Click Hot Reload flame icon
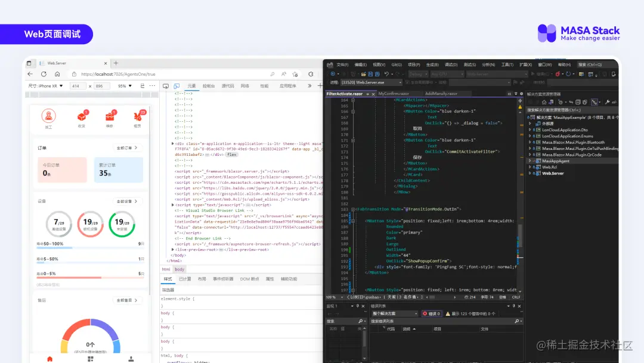 tap(558, 74)
